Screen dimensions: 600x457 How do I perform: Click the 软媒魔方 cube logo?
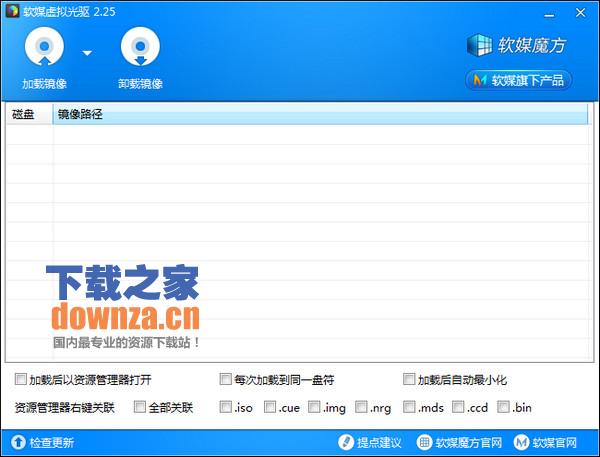click(479, 45)
